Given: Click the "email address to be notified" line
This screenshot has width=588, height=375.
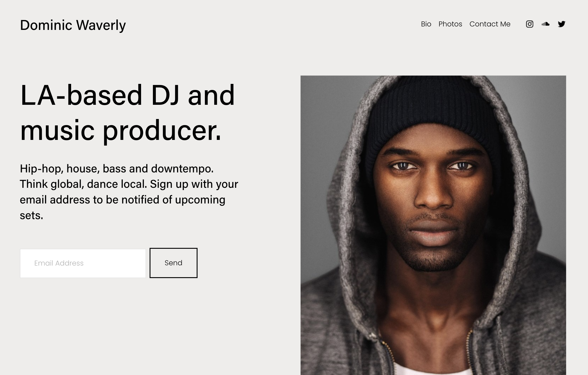Looking at the screenshot, I should tap(122, 200).
